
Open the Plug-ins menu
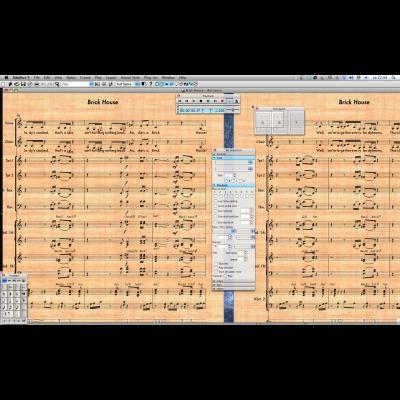pos(151,77)
